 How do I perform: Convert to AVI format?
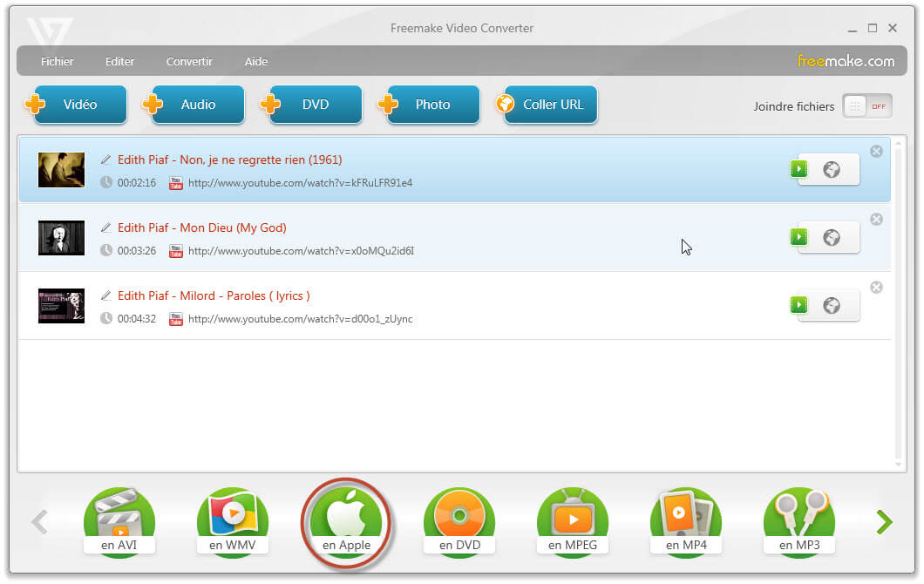point(119,521)
